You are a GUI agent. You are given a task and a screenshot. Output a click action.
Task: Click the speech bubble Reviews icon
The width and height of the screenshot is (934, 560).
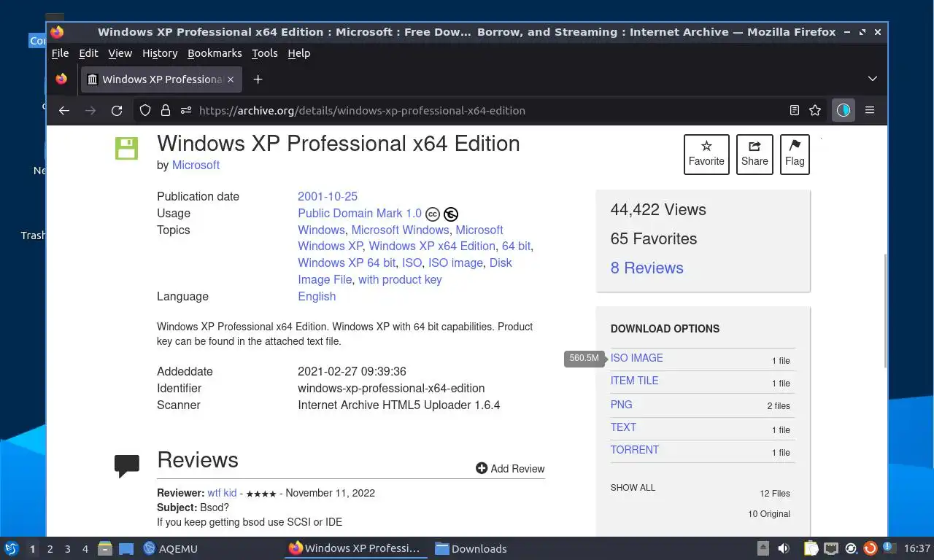(127, 465)
